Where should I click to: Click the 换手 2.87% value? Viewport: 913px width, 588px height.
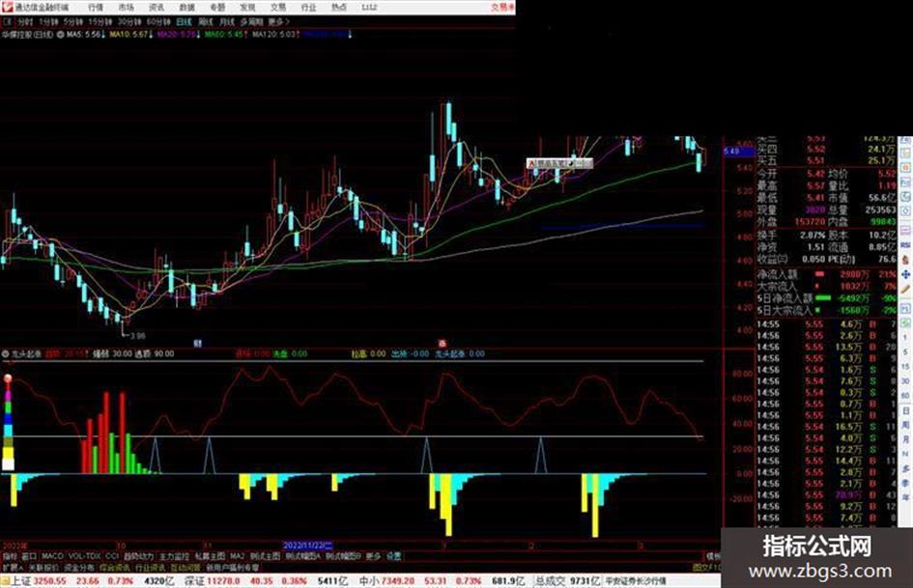(x=813, y=236)
